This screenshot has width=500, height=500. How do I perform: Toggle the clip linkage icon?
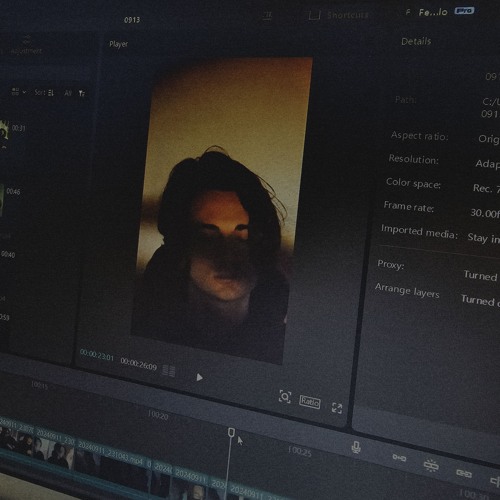click(x=463, y=473)
